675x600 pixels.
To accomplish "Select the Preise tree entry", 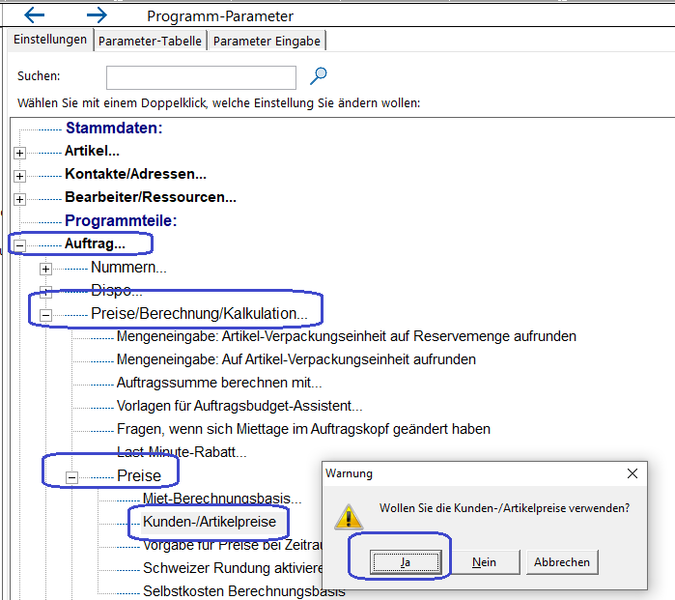I will (139, 476).
